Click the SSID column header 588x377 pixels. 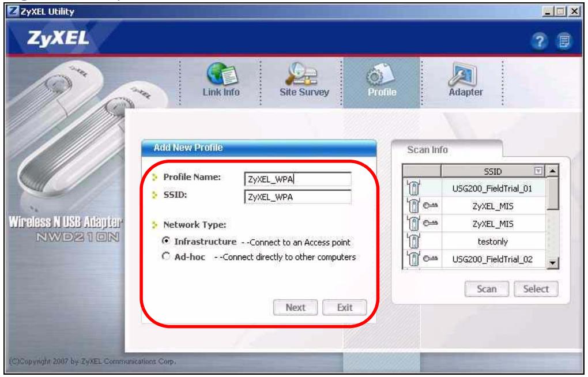pos(493,171)
